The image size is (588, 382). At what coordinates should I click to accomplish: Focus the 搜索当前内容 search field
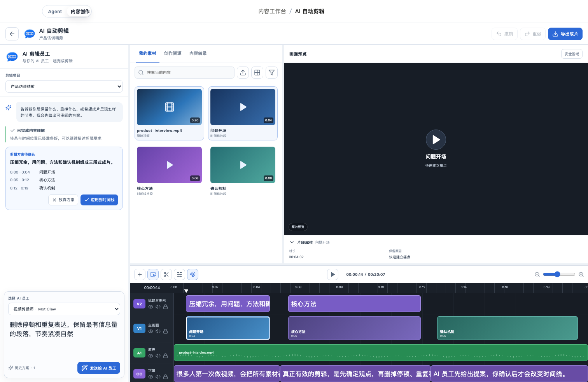click(x=185, y=72)
